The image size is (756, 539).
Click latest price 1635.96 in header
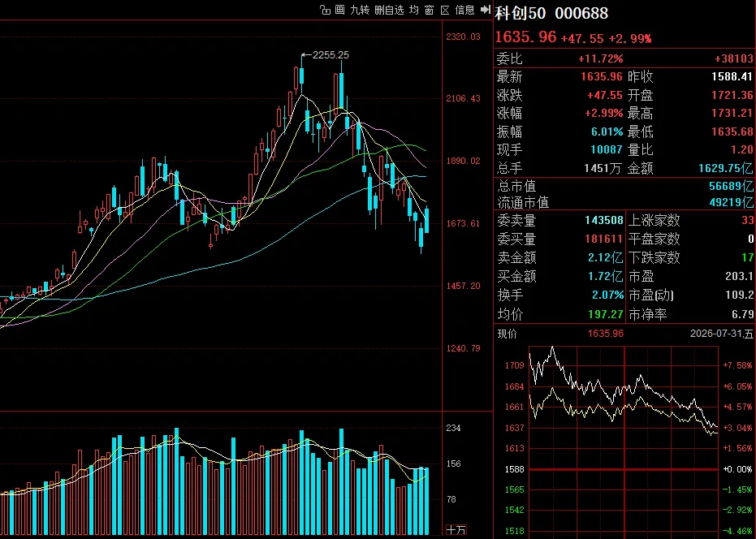pyautogui.click(x=525, y=37)
